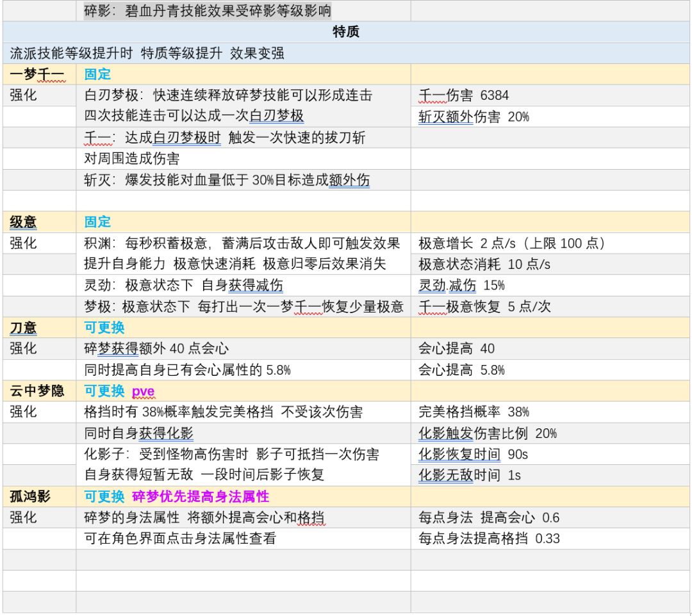Image resolution: width=692 pixels, height=616 pixels.
Task: Select the '千一极意恢复 5点/次' cell
Action: 550,307
